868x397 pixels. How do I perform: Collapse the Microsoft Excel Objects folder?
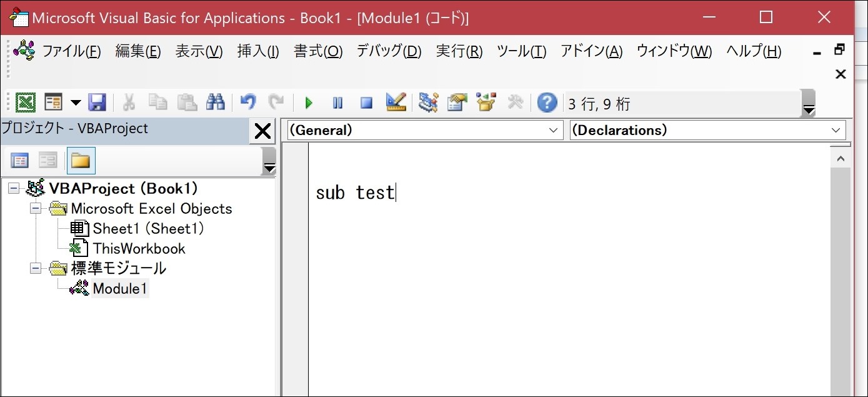(36, 209)
